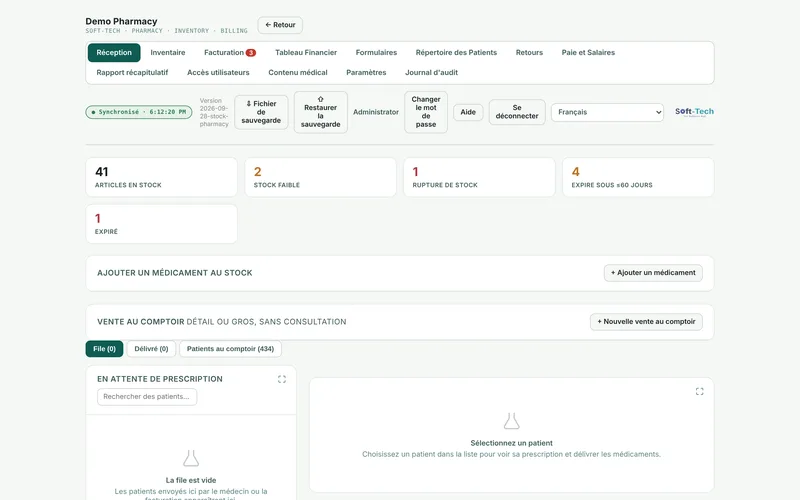
Task: Open Contenu médical tab
Action: (298, 72)
